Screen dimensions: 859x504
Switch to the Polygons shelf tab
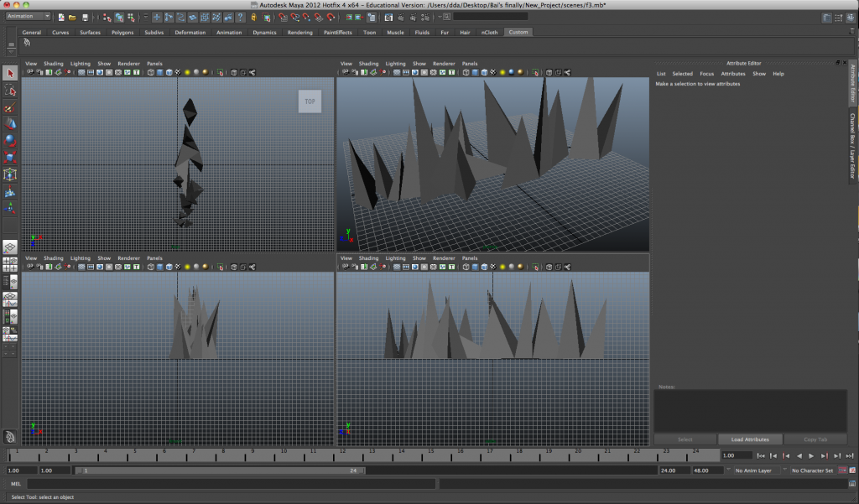click(x=122, y=33)
